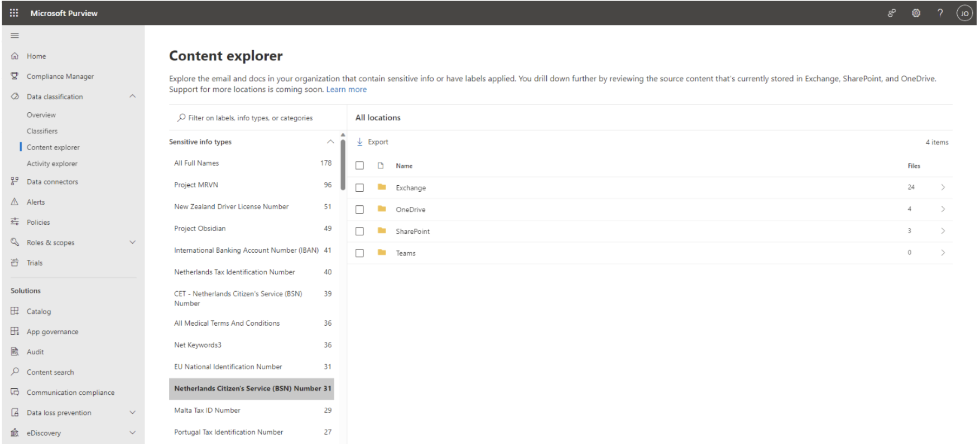
Task: Open SharePoint location with its arrow
Action: pos(943,231)
